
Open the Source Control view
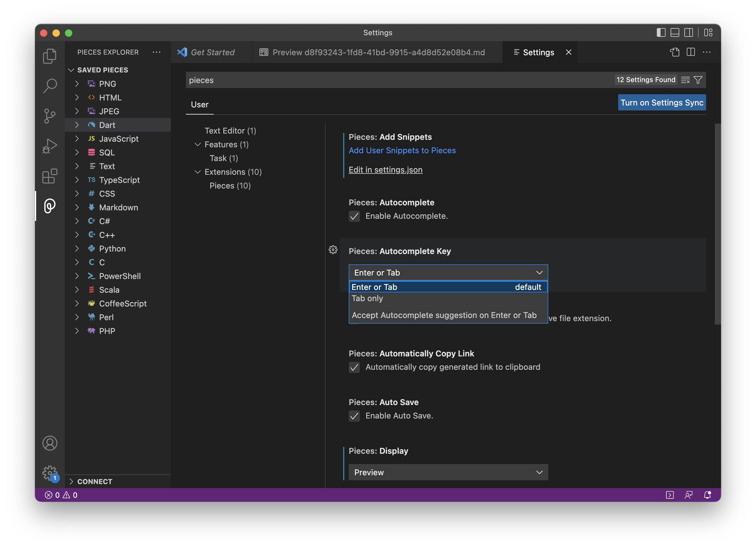[x=50, y=116]
